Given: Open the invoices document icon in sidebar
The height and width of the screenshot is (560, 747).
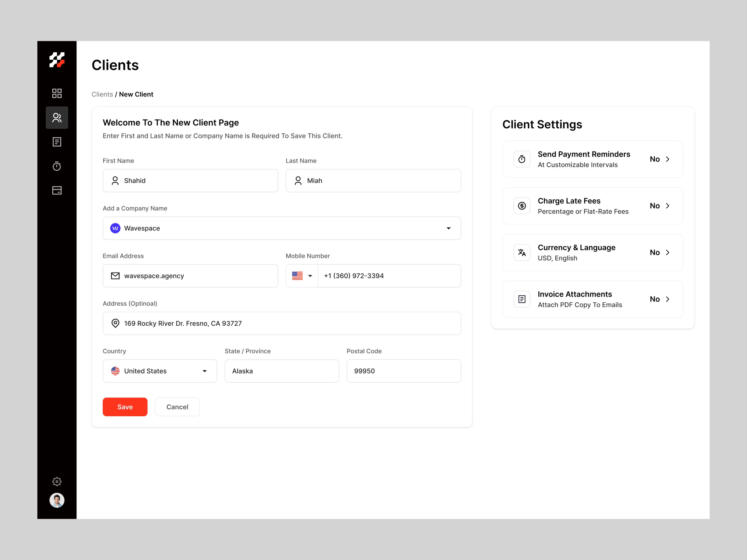Looking at the screenshot, I should pyautogui.click(x=57, y=142).
